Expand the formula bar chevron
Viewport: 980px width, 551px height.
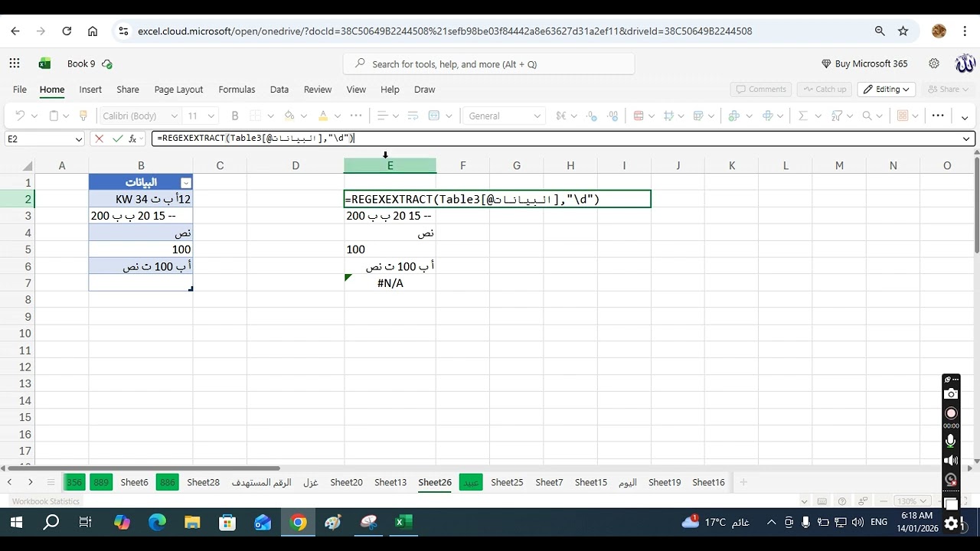coord(967,139)
